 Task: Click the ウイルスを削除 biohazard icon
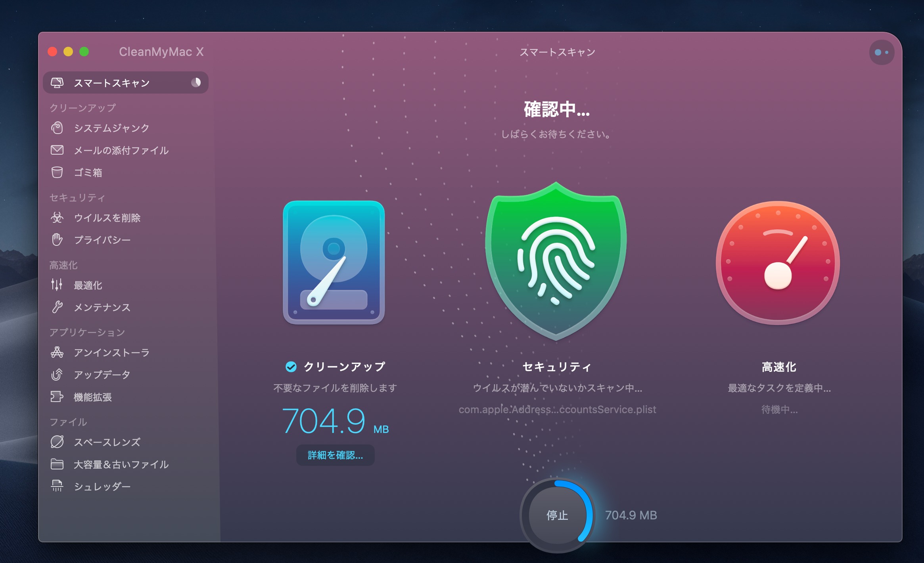[x=57, y=217]
